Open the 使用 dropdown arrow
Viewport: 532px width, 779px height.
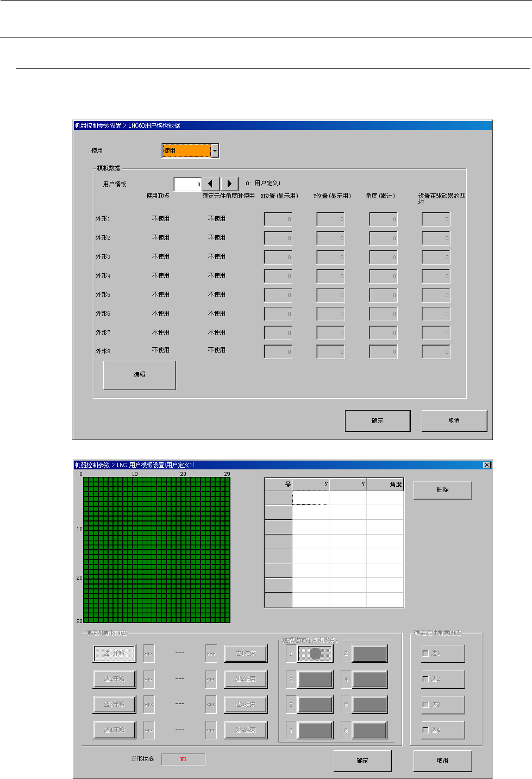tap(215, 150)
